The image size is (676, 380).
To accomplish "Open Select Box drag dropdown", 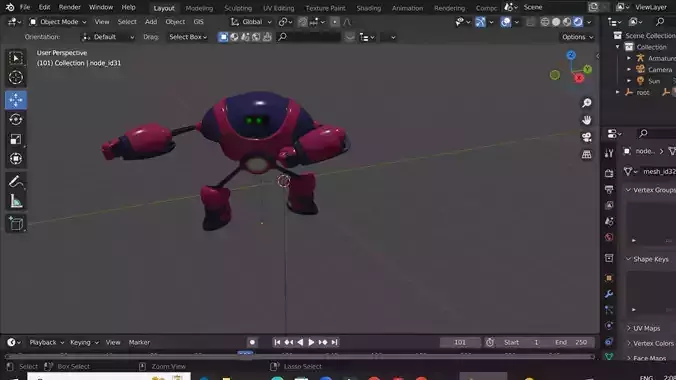I will point(188,37).
